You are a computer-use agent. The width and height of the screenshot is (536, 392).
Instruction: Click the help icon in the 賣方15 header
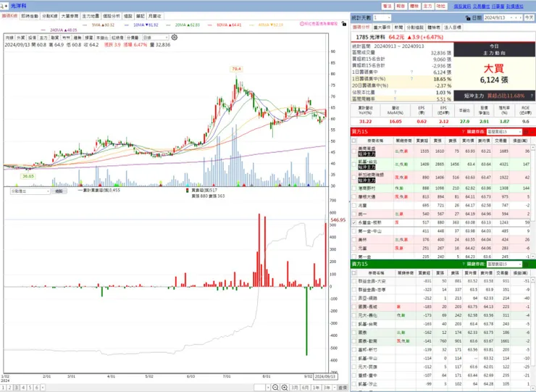(463, 264)
